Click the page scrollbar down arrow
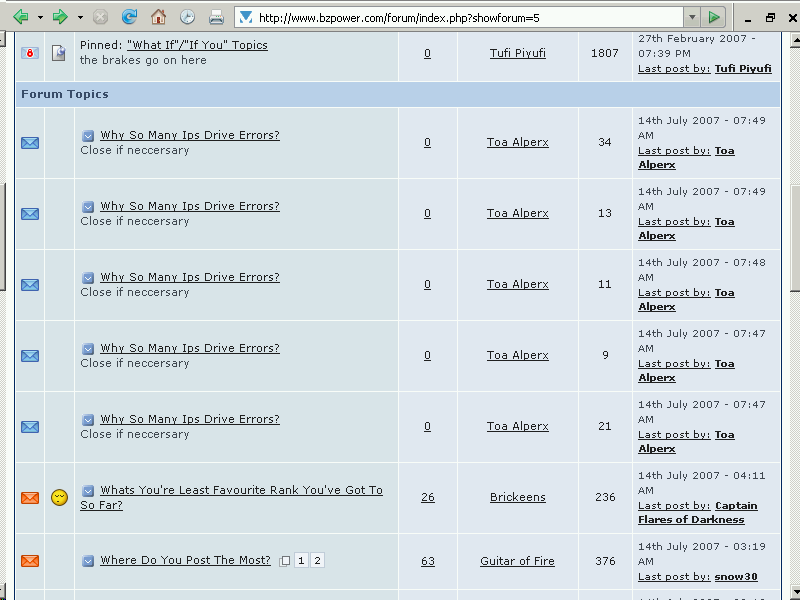 tap(795, 591)
